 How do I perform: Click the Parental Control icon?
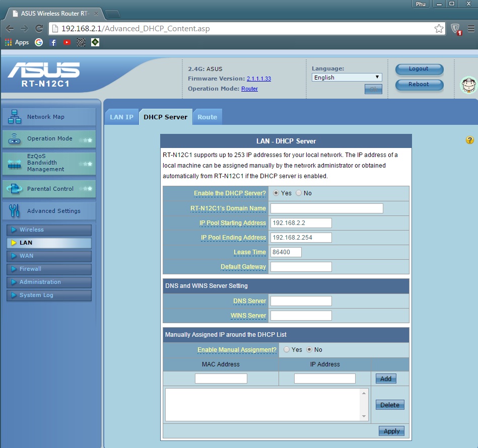[14, 189]
